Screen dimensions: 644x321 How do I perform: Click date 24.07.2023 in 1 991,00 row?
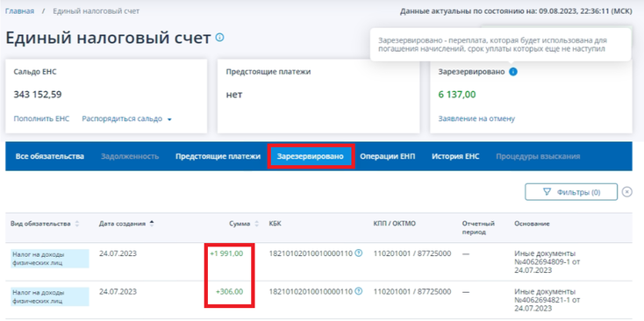(118, 253)
